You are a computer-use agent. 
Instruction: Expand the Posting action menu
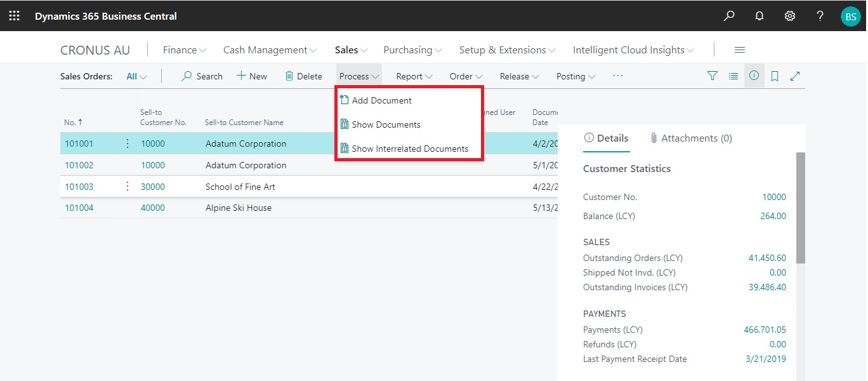[575, 76]
